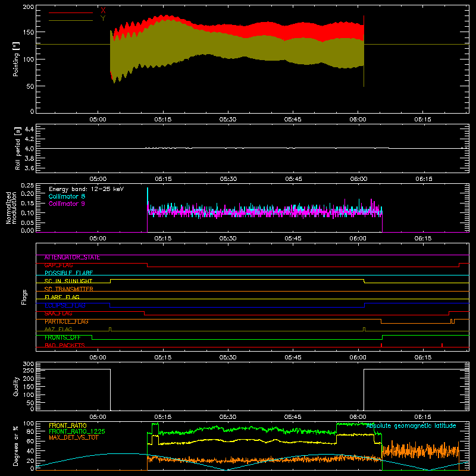Click the FRONTS_OFF flag label
This screenshot has height=476, width=476.
tap(62, 337)
